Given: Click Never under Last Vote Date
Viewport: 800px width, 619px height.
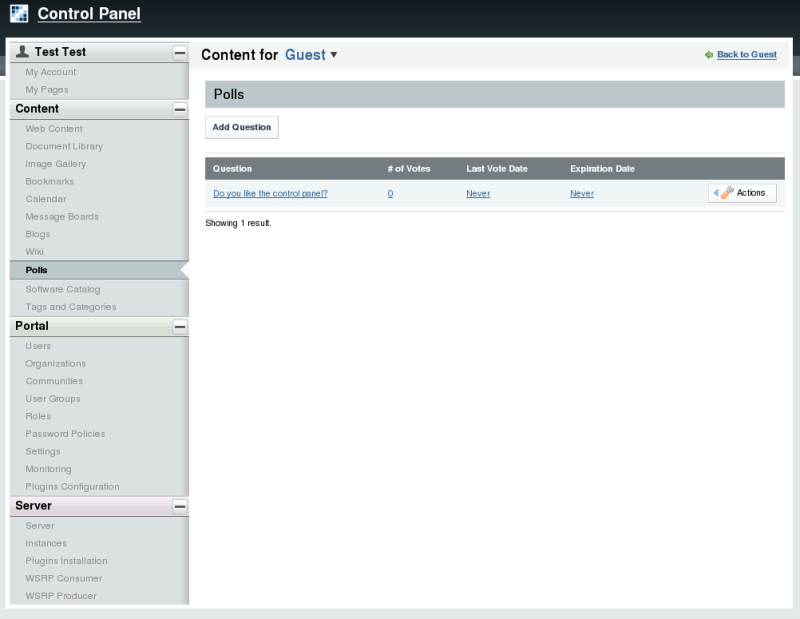Looking at the screenshot, I should tap(478, 193).
